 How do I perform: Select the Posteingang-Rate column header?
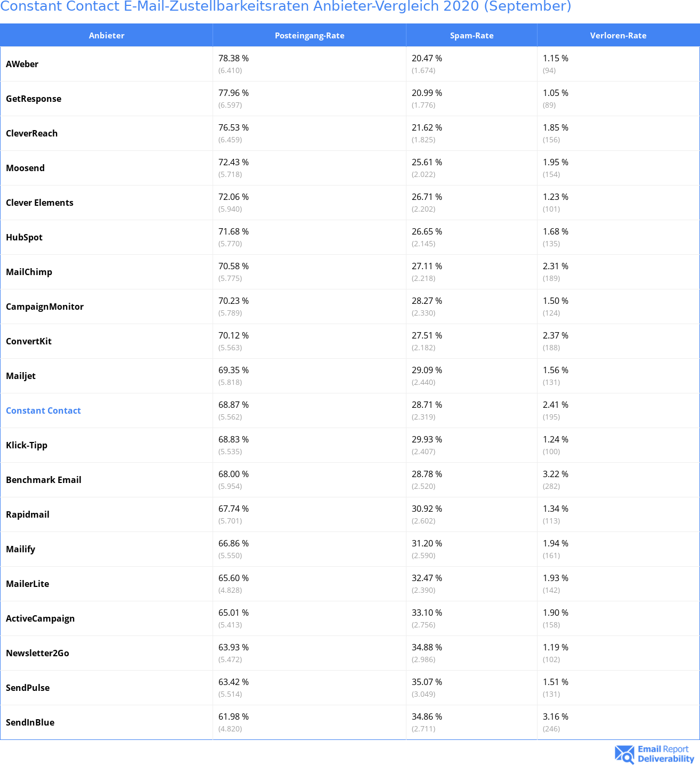point(310,35)
